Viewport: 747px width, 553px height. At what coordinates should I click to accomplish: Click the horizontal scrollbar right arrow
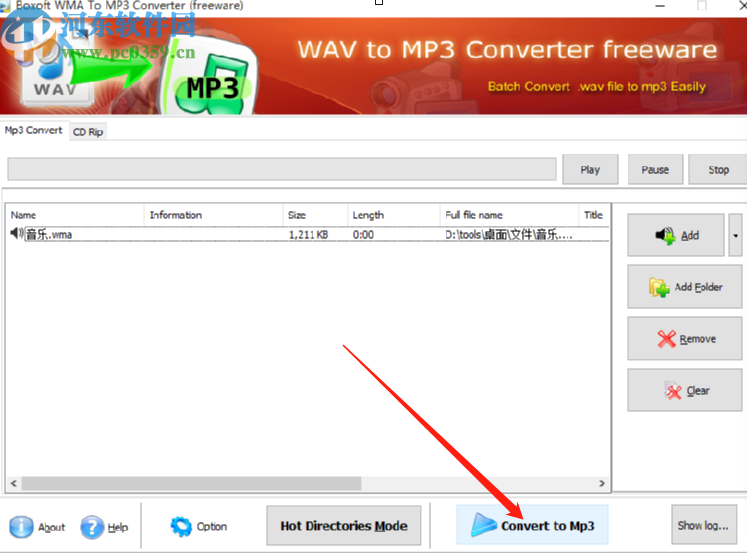point(602,483)
